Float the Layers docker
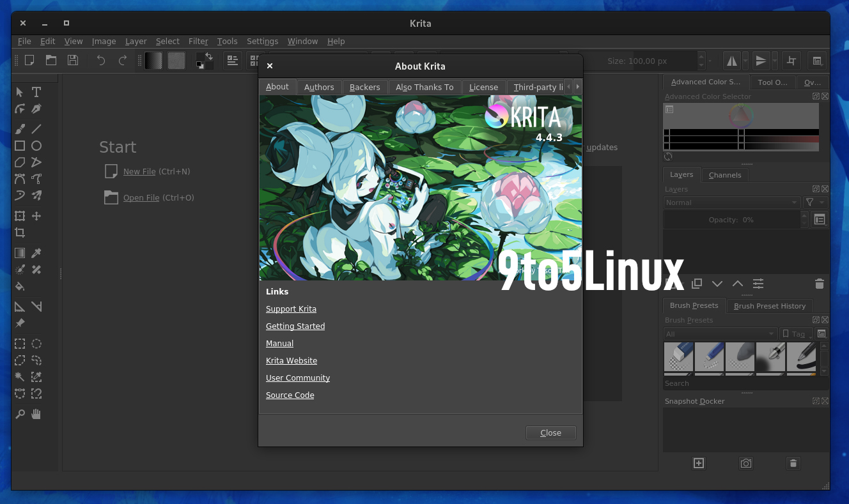This screenshot has height=504, width=849. [x=816, y=188]
